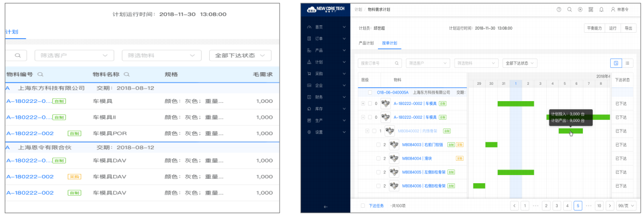The height and width of the screenshot is (216, 644).
Task: Click search icon beside 物料名称 header, zoomed panel
Action: (127, 74)
